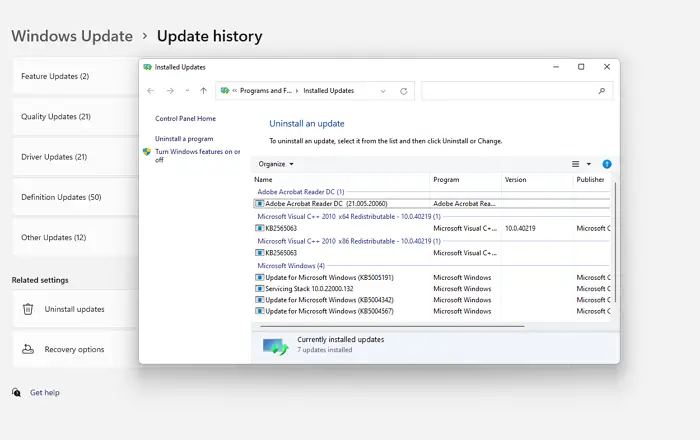
Task: Select KB2565063 under x64 Redistributable
Action: click(431, 228)
